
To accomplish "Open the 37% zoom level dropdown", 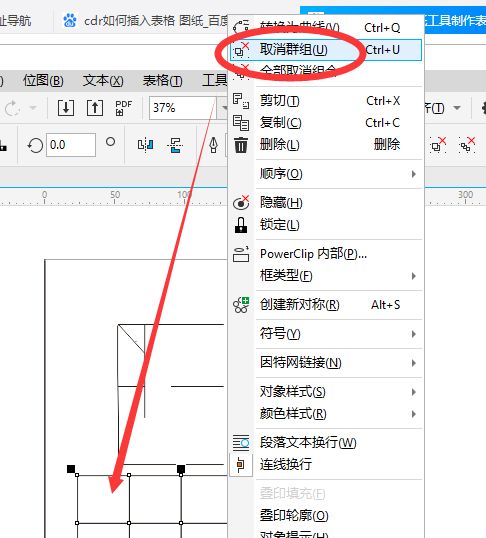I will tap(223, 108).
